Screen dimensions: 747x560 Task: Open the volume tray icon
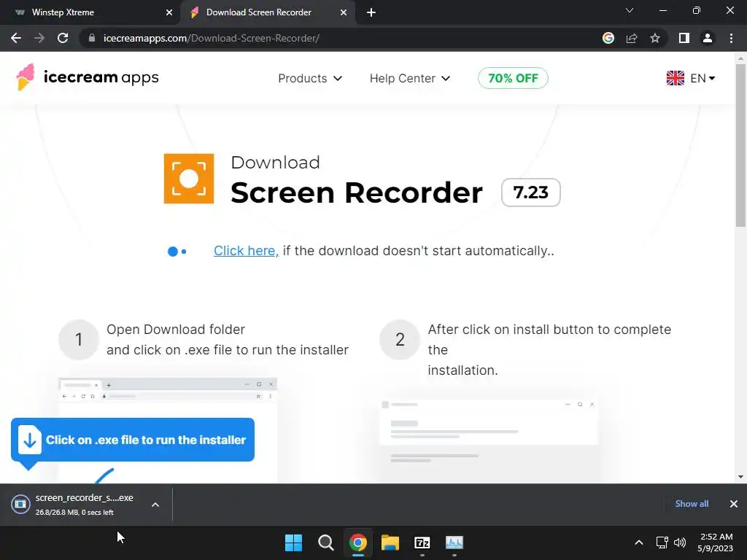[x=680, y=542]
